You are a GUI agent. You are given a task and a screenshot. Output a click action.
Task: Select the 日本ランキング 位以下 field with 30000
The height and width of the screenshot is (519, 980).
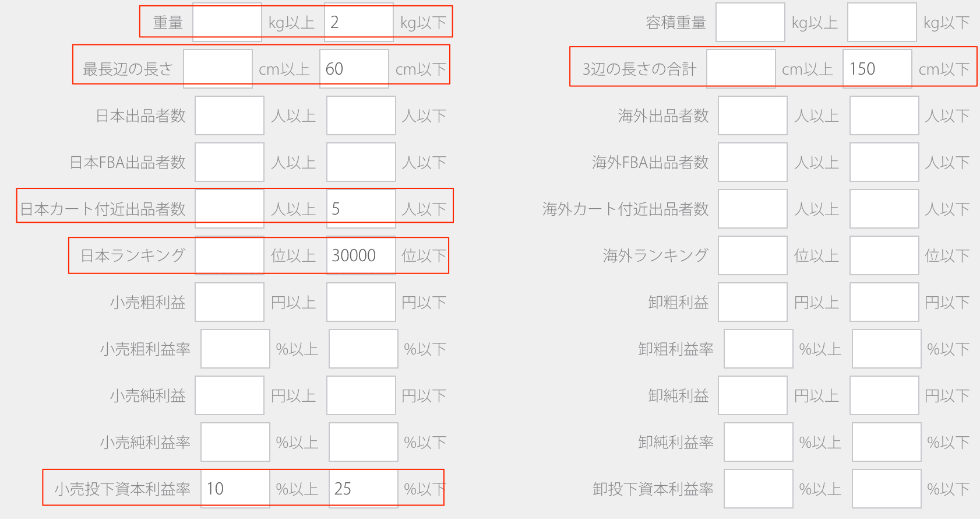[x=361, y=255]
